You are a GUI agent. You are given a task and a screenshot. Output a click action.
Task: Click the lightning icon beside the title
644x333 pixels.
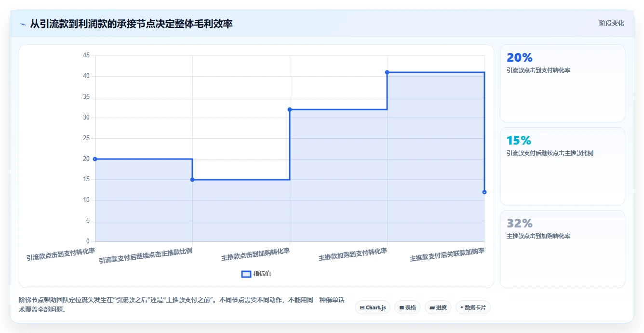[x=23, y=24]
